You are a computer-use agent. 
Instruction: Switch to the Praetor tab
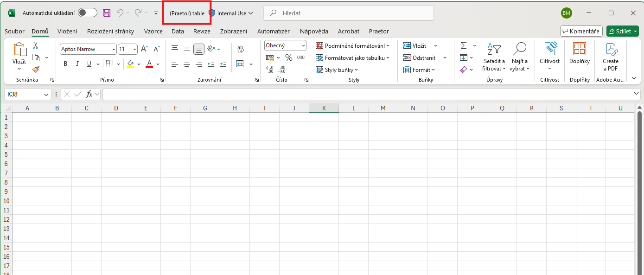pyautogui.click(x=379, y=31)
